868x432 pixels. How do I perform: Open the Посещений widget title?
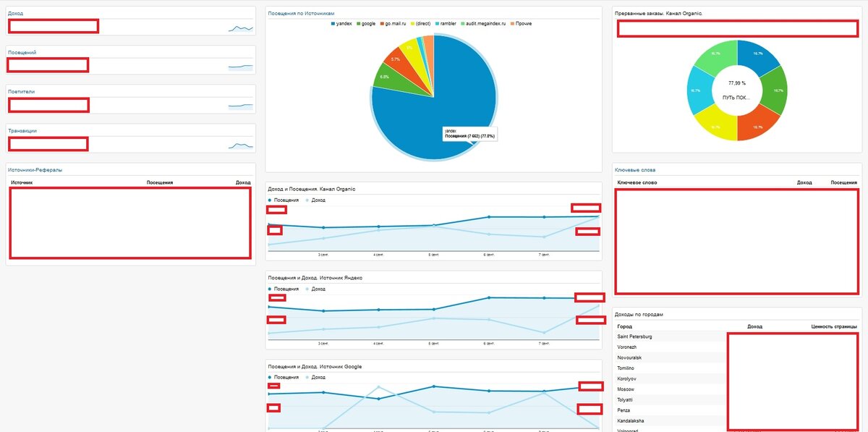point(22,53)
